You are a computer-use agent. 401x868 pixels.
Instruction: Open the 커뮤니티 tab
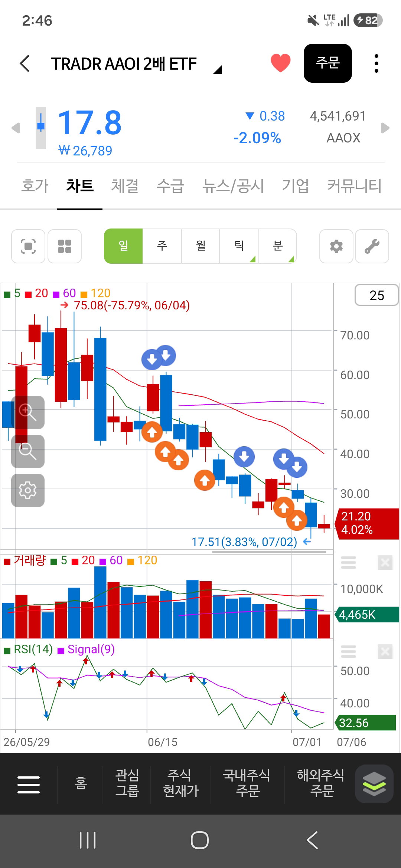(x=354, y=185)
